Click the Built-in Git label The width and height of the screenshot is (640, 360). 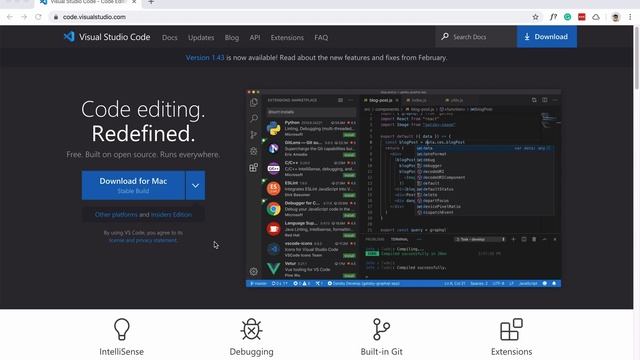click(381, 351)
